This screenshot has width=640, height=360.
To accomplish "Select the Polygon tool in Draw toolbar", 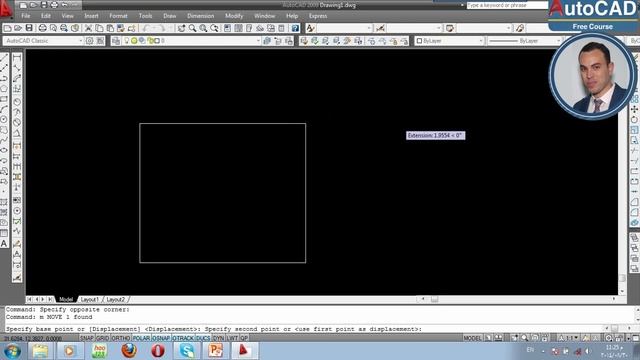I will click(x=4, y=89).
